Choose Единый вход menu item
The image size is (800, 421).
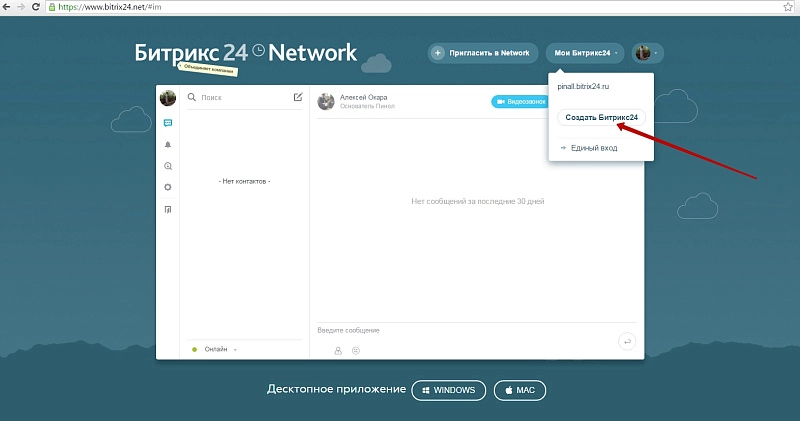(x=593, y=148)
